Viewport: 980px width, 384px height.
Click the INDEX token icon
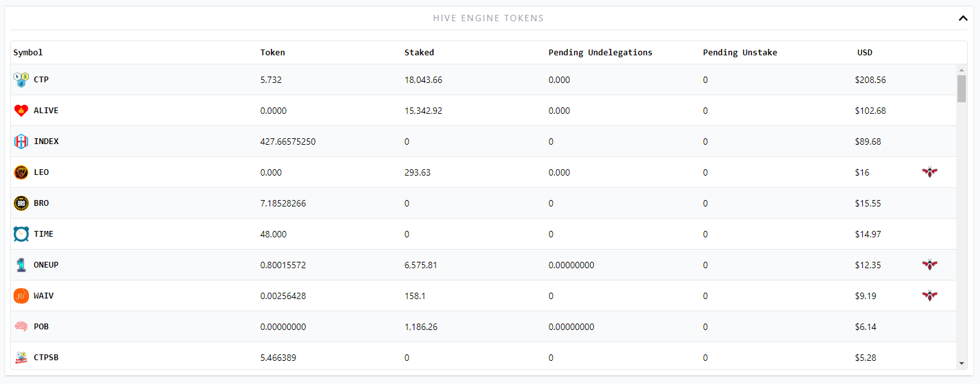tap(21, 142)
